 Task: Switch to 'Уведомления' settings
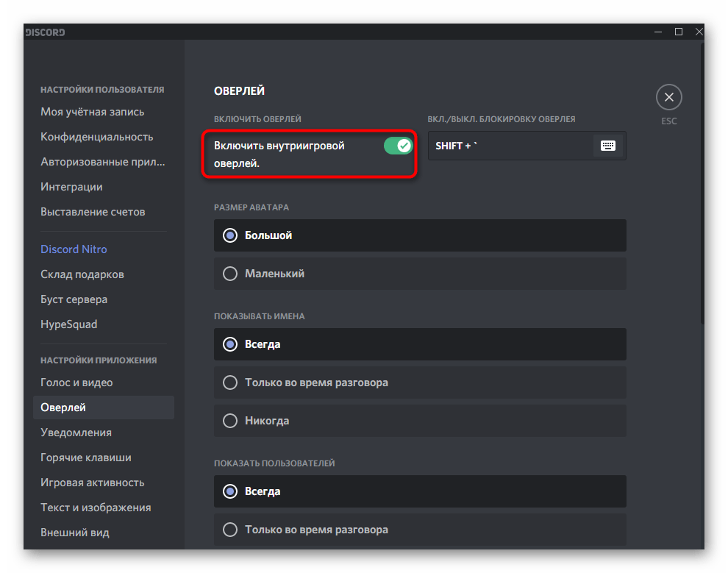point(76,433)
